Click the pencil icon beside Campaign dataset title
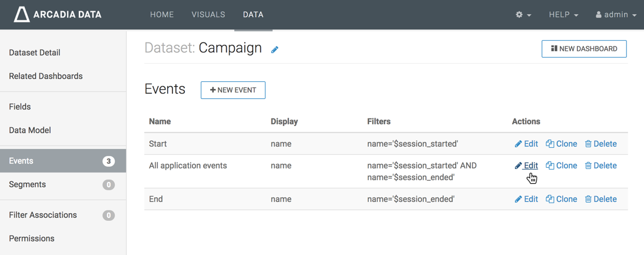This screenshot has width=644, height=255. [x=275, y=50]
